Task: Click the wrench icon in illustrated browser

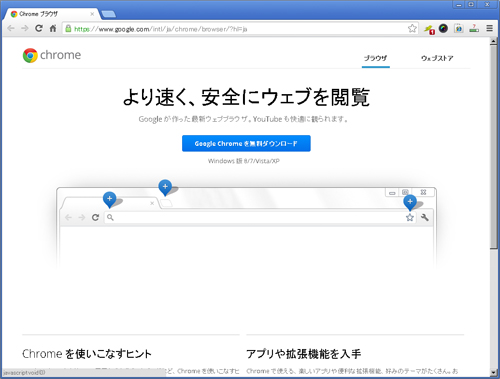Action: (x=425, y=218)
